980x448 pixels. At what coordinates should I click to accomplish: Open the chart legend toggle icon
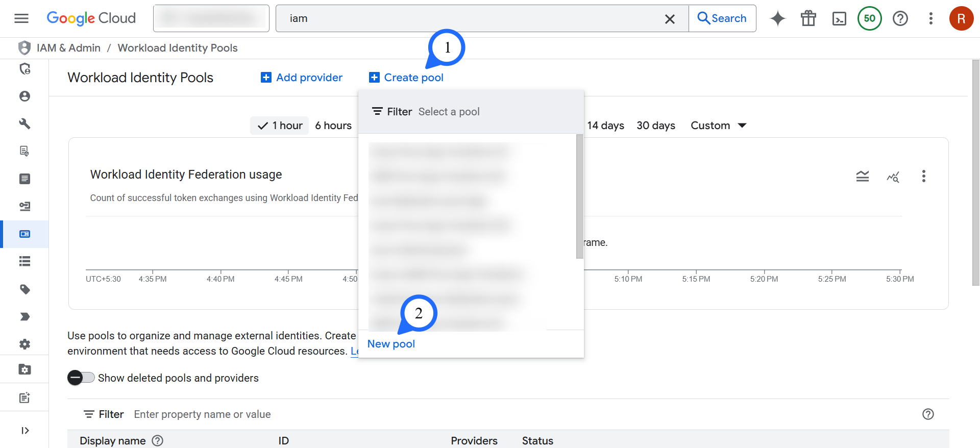tap(862, 177)
